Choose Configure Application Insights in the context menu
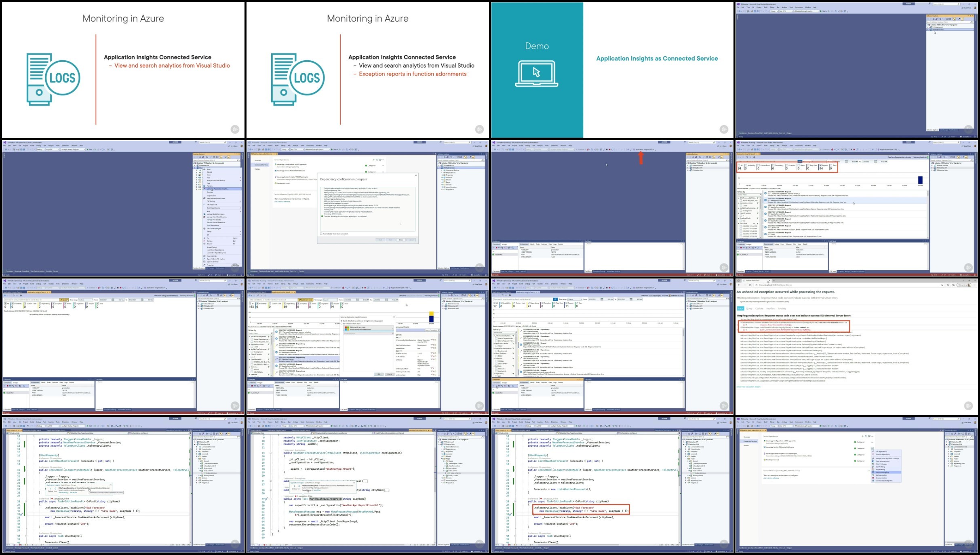Image resolution: width=980 pixels, height=555 pixels. pyautogui.click(x=221, y=189)
